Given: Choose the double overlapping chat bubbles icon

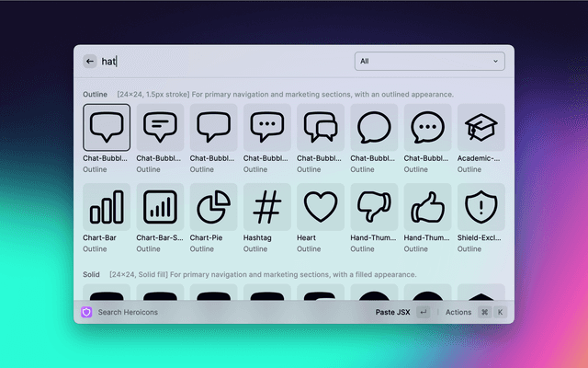Looking at the screenshot, I should click(x=321, y=127).
